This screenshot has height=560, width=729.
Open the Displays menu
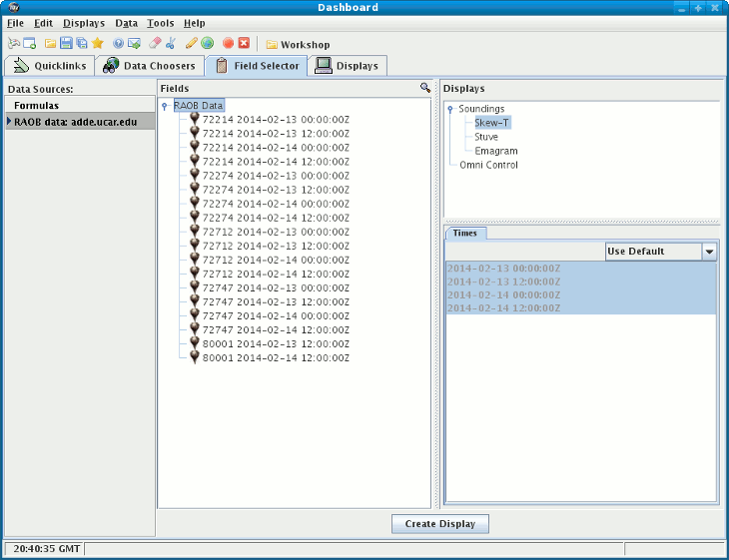tap(83, 23)
